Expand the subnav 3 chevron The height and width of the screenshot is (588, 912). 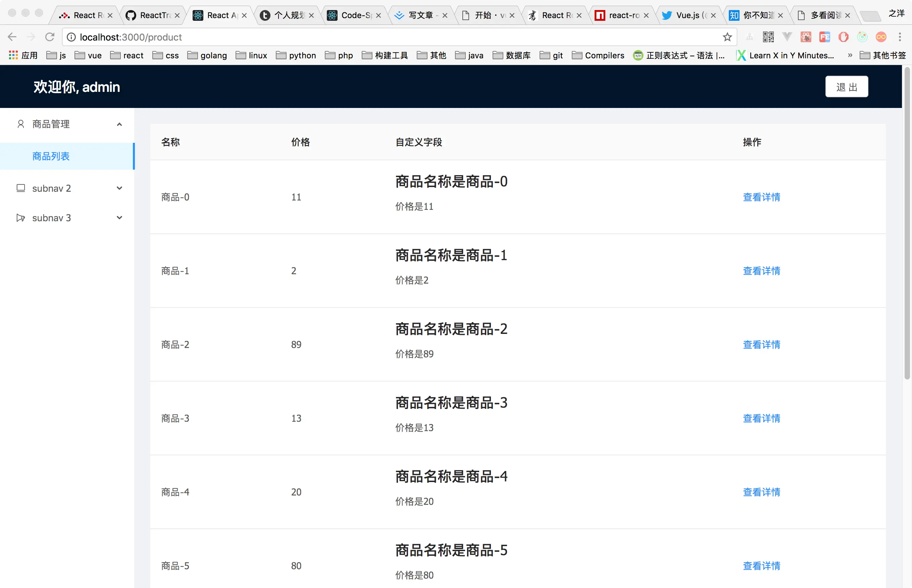119,218
